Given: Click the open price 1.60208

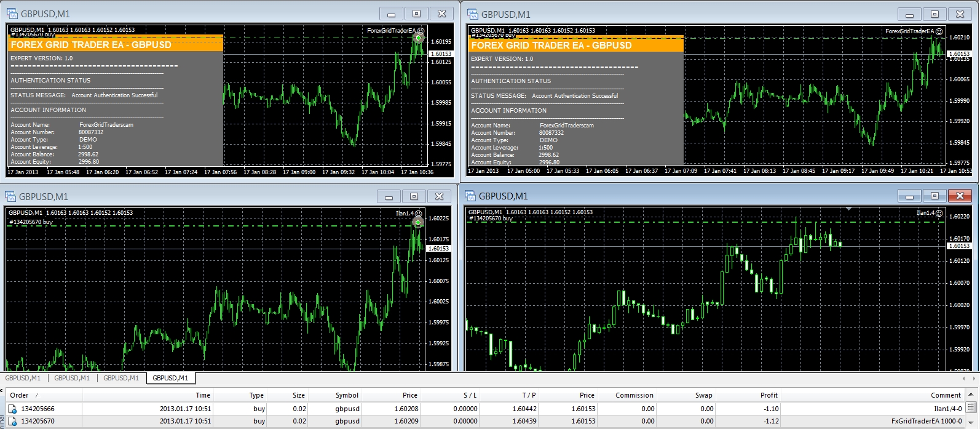Looking at the screenshot, I should (x=406, y=409).
